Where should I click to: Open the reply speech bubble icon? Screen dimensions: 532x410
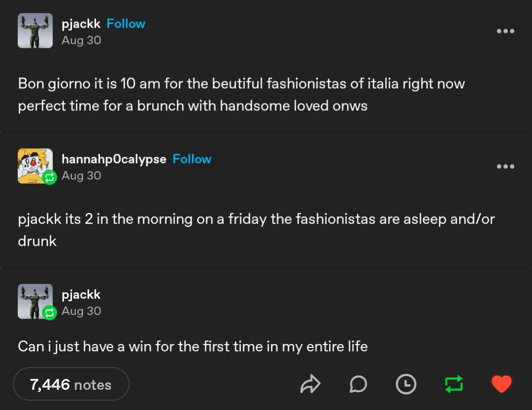[x=358, y=384]
